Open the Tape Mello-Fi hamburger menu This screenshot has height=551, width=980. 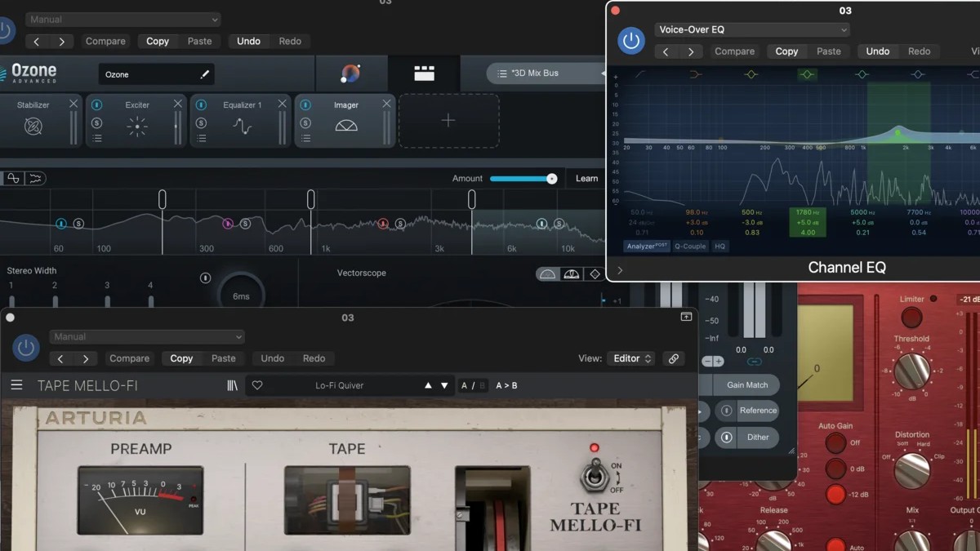click(16, 385)
